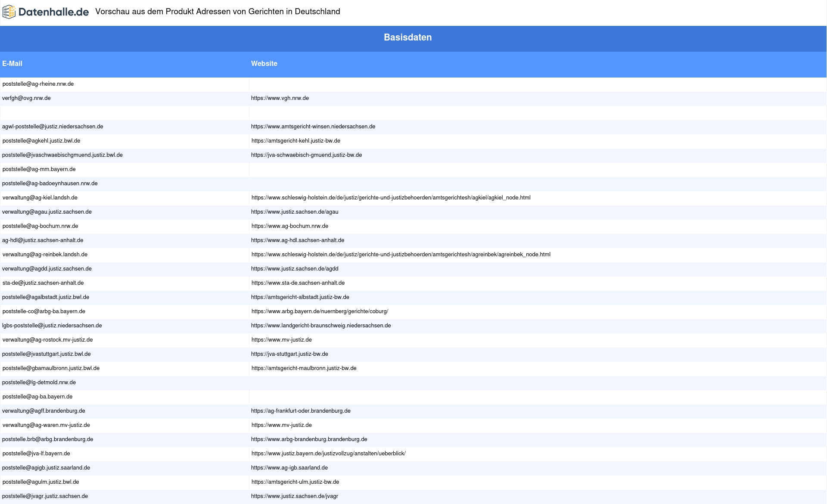Click website https://ag-frankfurt-oder.brandenburg.de
827x504 pixels.
[301, 411]
